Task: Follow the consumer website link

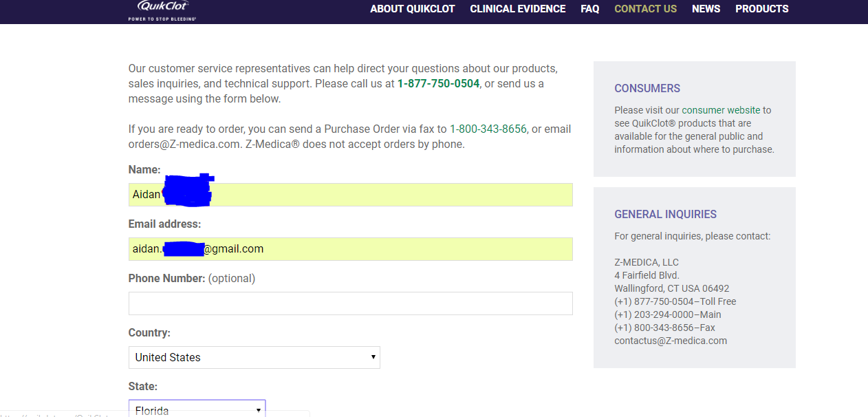Action: click(721, 110)
